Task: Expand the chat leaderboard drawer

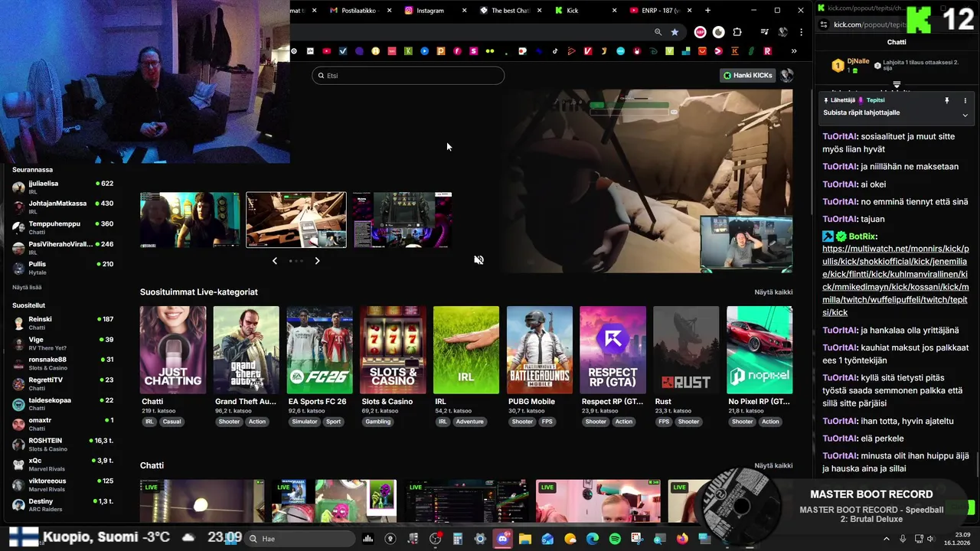Action: (897, 85)
